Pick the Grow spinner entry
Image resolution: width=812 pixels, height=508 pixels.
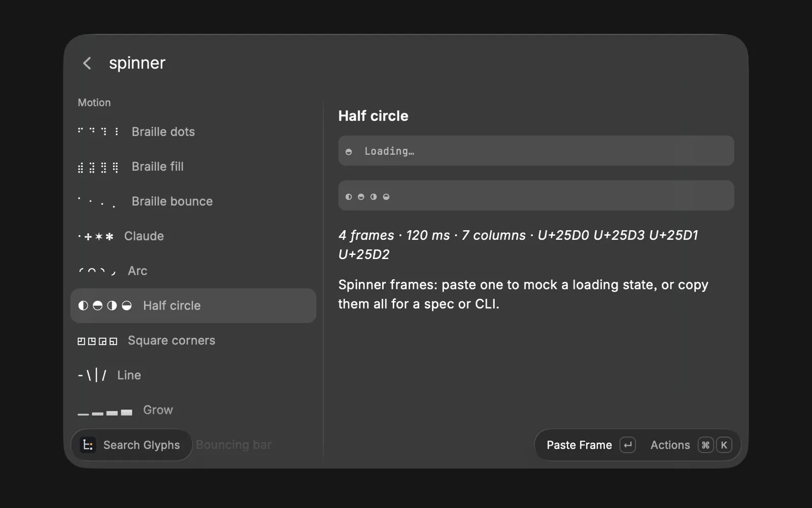(x=193, y=410)
